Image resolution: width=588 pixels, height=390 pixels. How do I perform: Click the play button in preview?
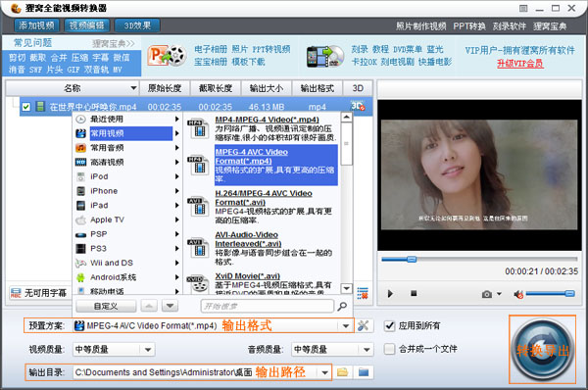tap(390, 293)
